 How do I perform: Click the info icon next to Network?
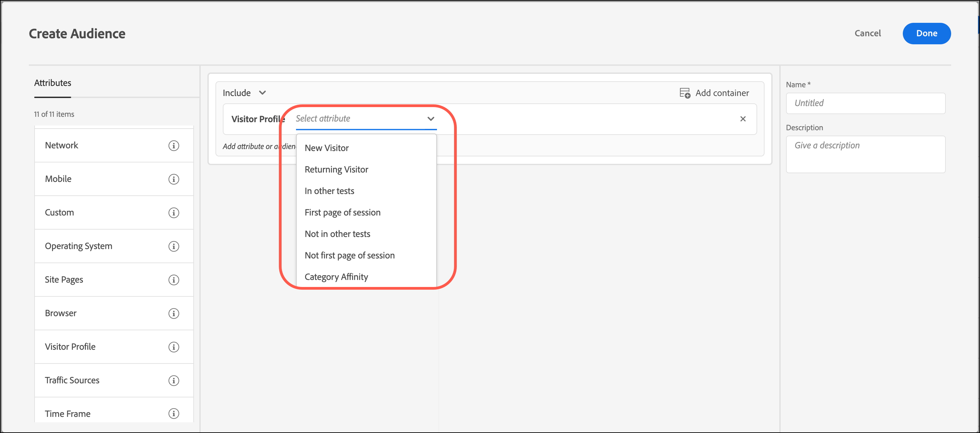click(x=174, y=145)
